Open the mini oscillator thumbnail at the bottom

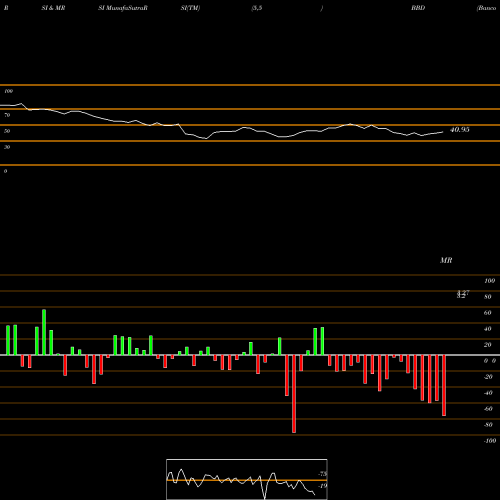tap(247, 479)
